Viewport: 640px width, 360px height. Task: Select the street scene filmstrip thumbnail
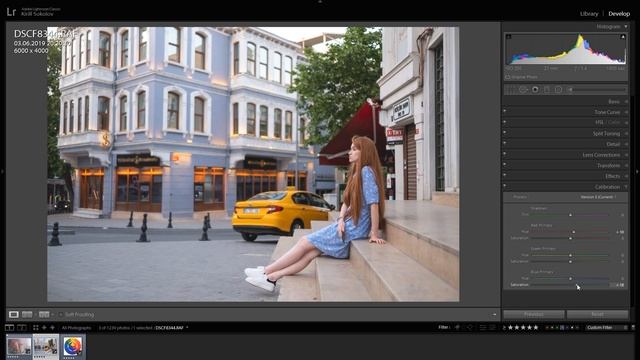46,346
